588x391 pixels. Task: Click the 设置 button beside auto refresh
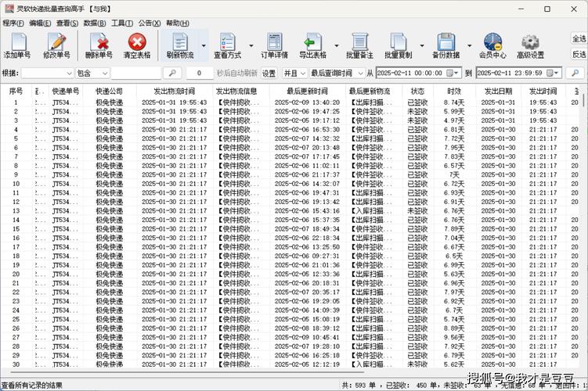(269, 73)
